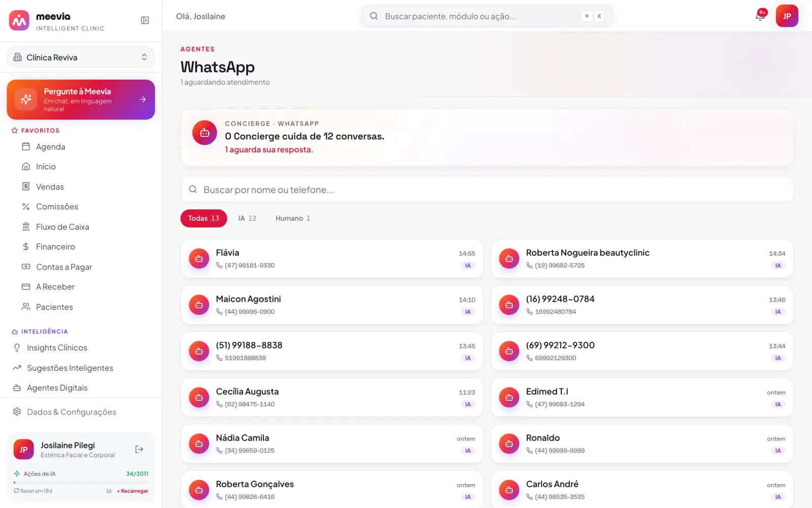Open Roberta Nogueira beautyclinic conversation

coord(642,259)
